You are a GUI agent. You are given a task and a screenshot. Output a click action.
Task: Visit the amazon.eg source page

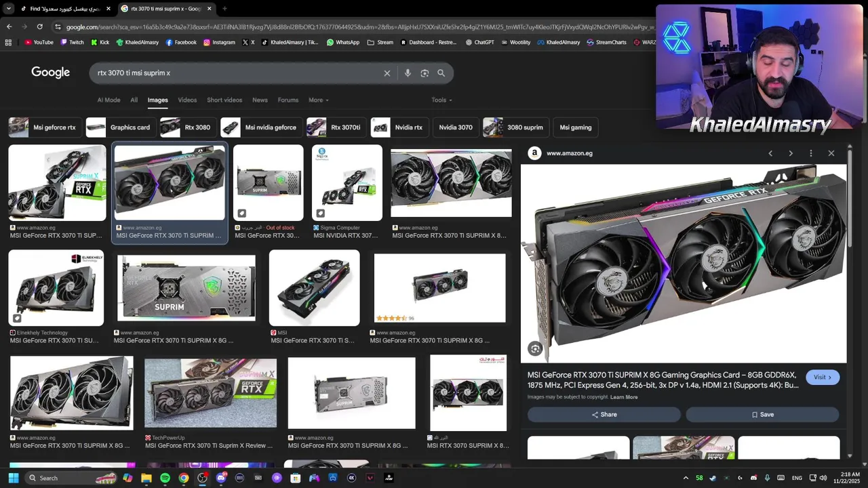pos(823,378)
